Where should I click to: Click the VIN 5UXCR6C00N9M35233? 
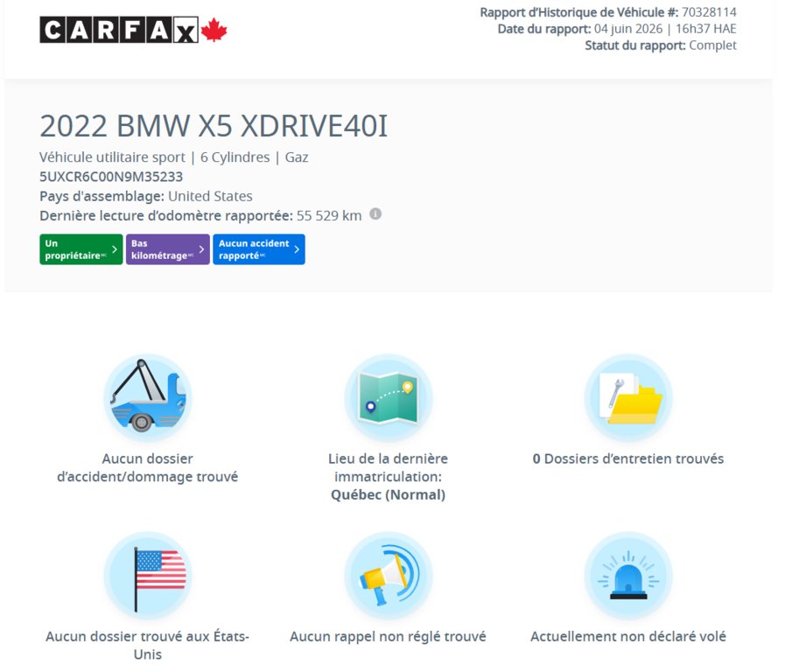coord(111,177)
